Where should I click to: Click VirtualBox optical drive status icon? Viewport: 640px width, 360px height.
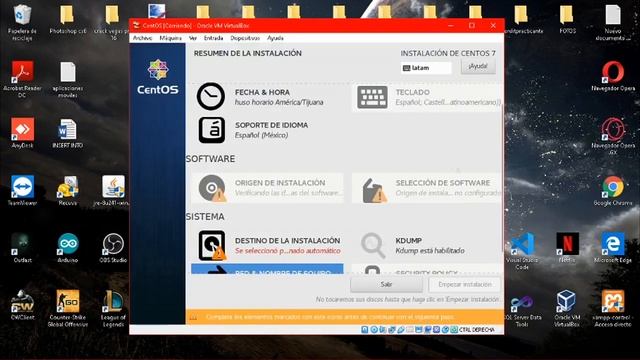pos(373,329)
